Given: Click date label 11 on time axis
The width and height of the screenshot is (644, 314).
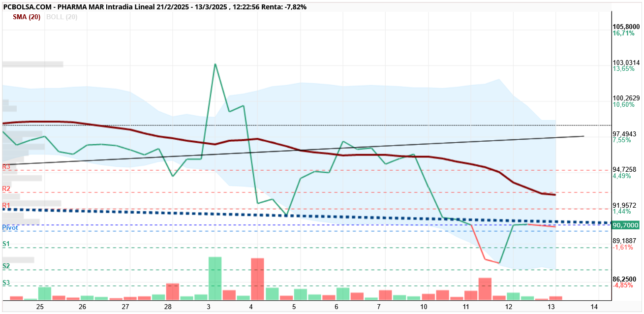Looking at the screenshot, I should click(466, 307).
